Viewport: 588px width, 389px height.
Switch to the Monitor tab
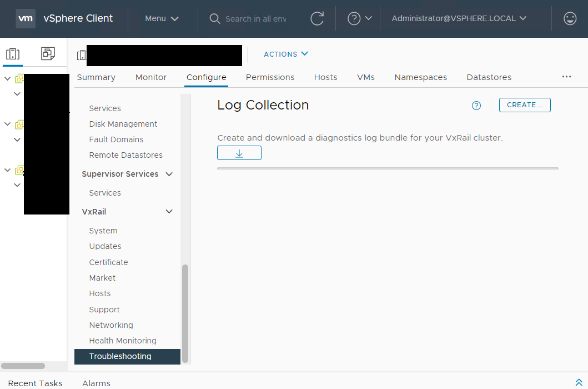click(x=151, y=77)
